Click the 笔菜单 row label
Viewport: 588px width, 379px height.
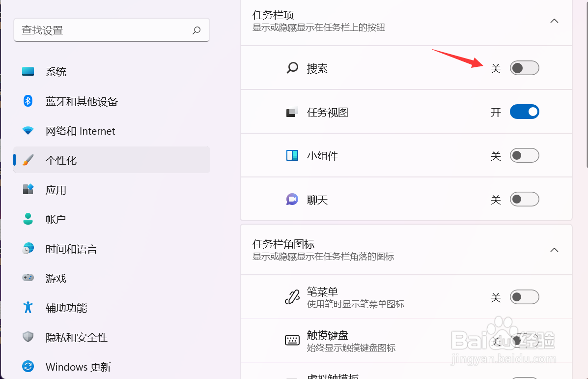(323, 291)
